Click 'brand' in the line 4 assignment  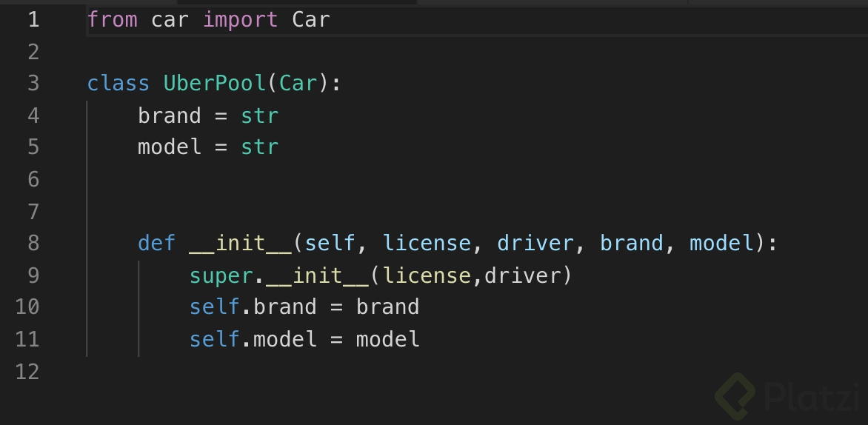point(170,116)
